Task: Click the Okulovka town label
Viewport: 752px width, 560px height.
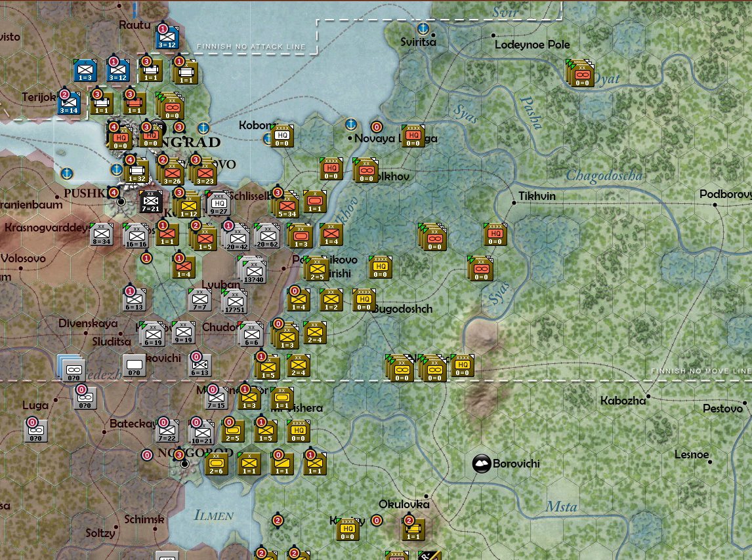Action: pos(404,504)
